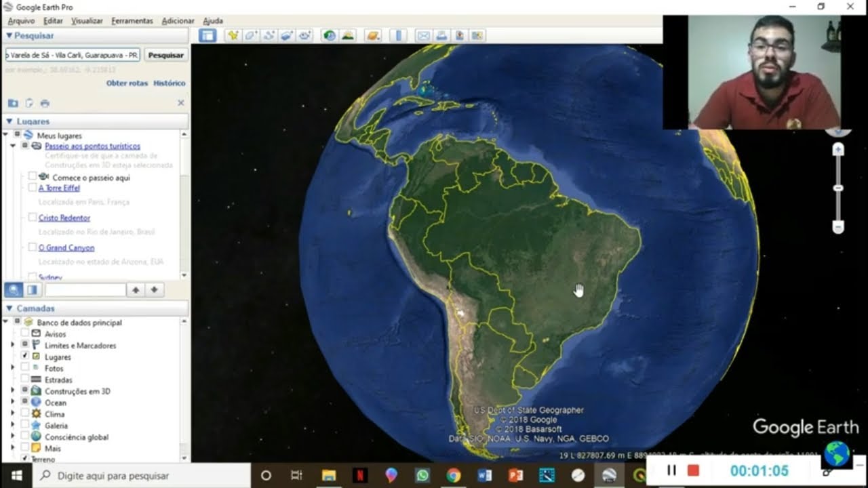868x488 pixels.
Task: Collapse the Meus lugares tree node
Action: 5,135
